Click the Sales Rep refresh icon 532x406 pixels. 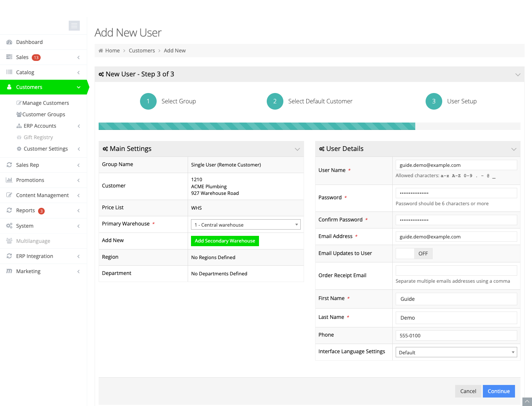click(x=9, y=165)
